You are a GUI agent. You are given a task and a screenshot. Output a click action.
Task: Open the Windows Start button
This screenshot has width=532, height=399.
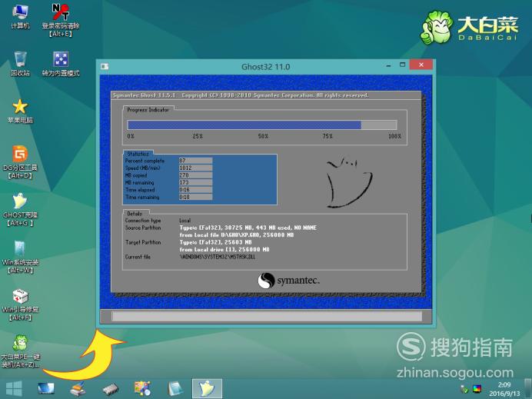tap(14, 388)
